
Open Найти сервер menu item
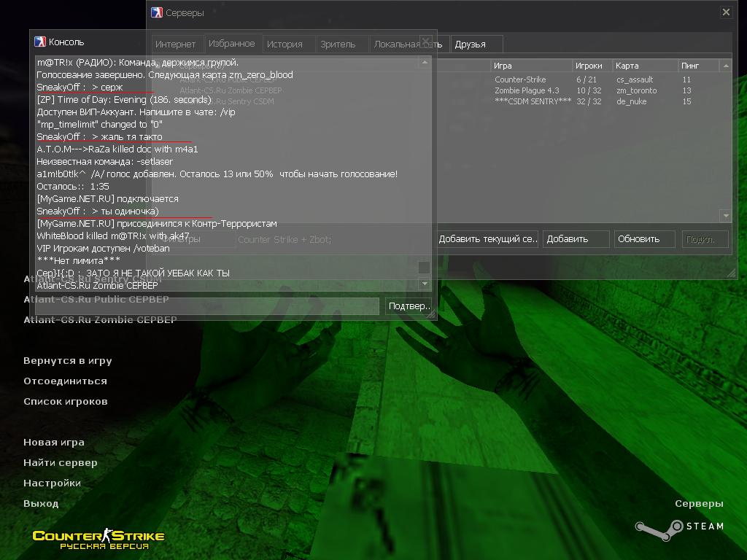[61, 463]
